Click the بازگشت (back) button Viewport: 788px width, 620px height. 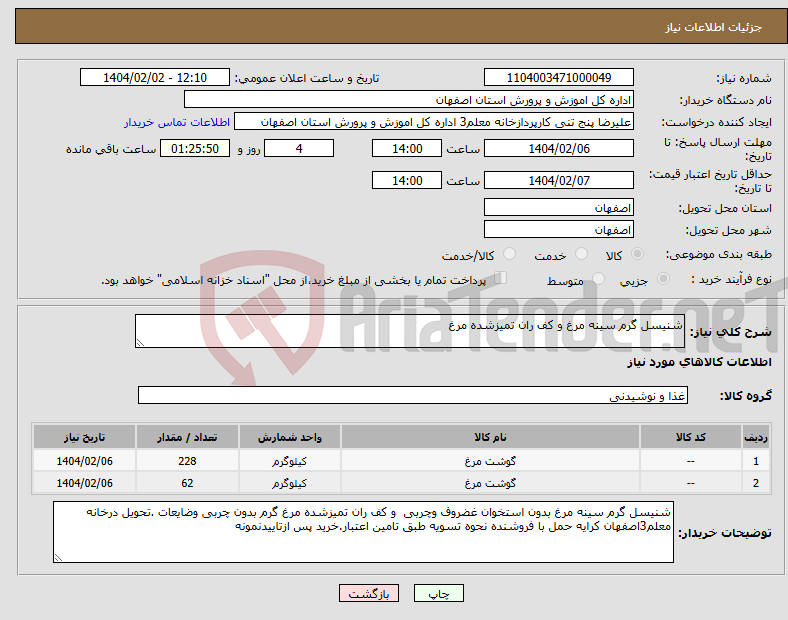click(369, 593)
